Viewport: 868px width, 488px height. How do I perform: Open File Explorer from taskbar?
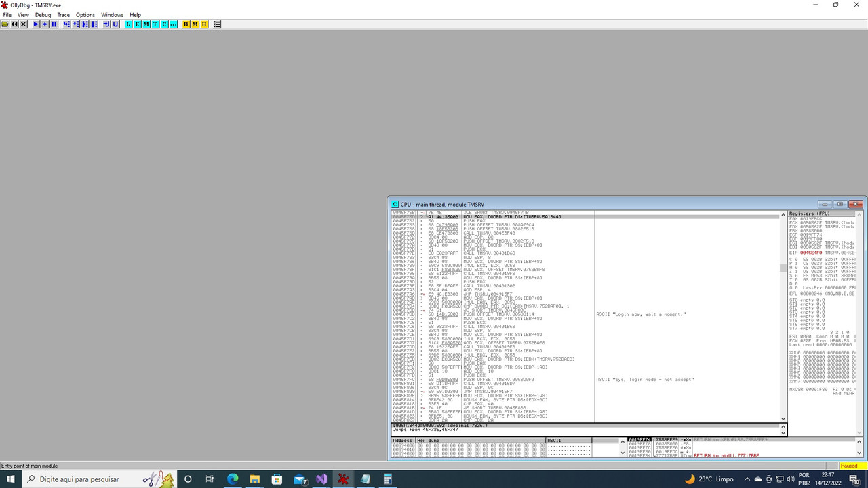click(254, 479)
